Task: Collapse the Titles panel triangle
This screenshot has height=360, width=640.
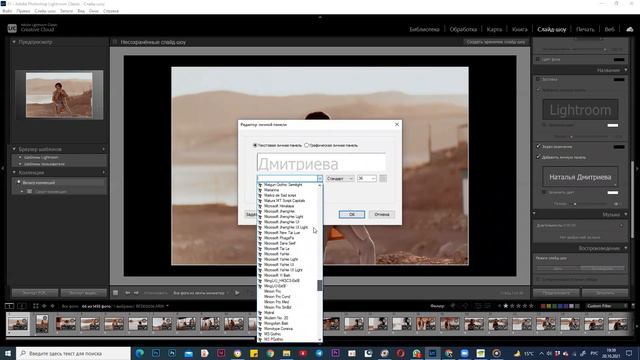Action: coord(626,70)
